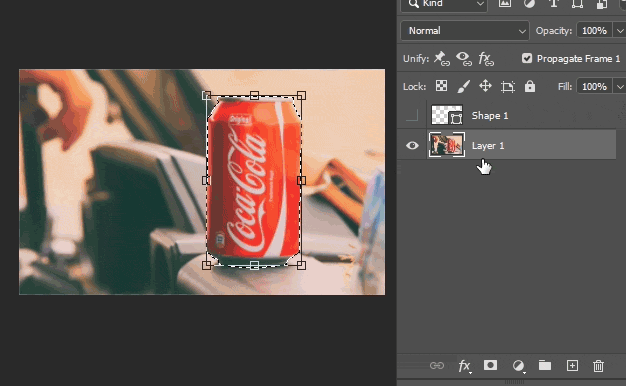The width and height of the screenshot is (626, 386).
Task: Click left-middle transform handle on can
Action: coord(206,180)
